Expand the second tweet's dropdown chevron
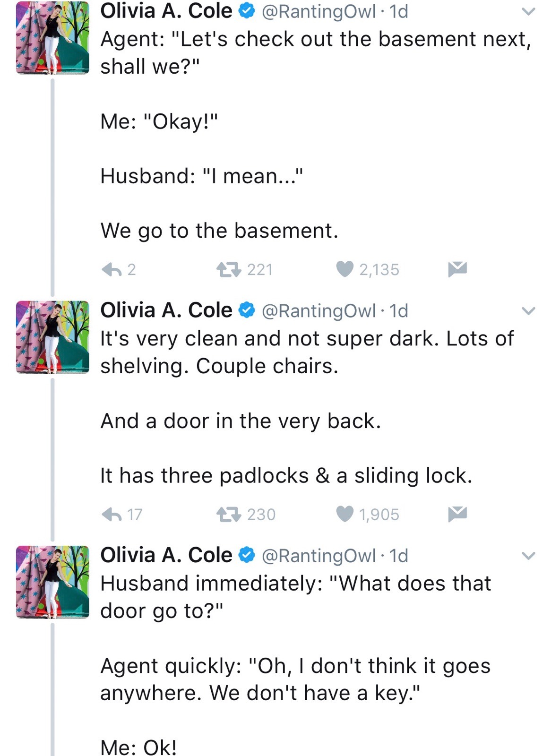 528,310
